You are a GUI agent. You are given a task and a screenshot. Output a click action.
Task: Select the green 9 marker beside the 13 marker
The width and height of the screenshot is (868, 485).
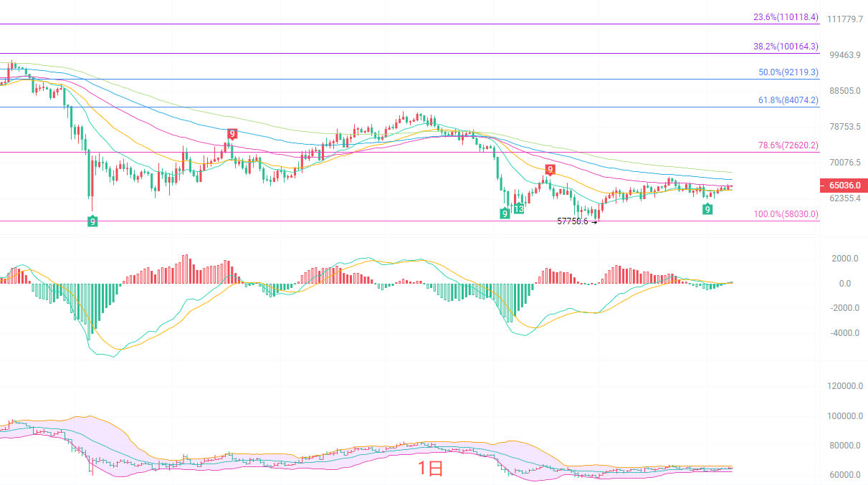pyautogui.click(x=505, y=213)
